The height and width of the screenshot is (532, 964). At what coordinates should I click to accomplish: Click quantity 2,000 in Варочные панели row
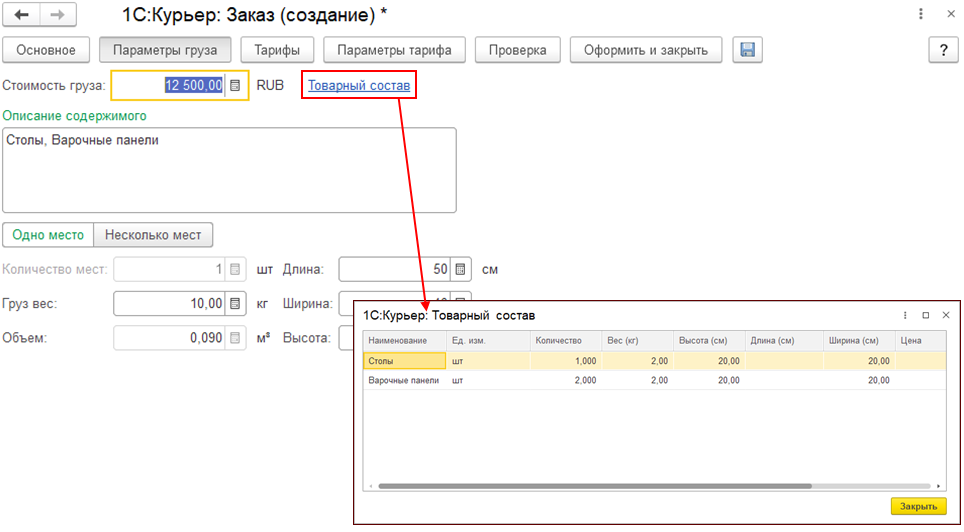coord(566,380)
